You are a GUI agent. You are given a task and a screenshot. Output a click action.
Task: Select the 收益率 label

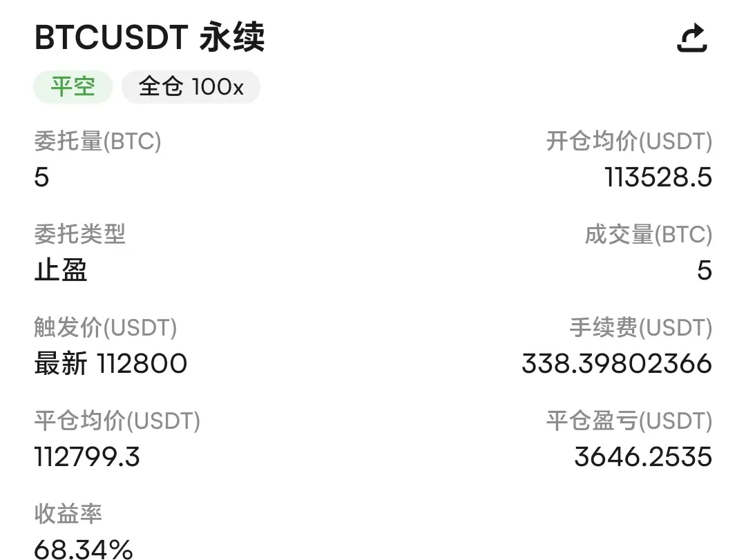[x=68, y=514]
